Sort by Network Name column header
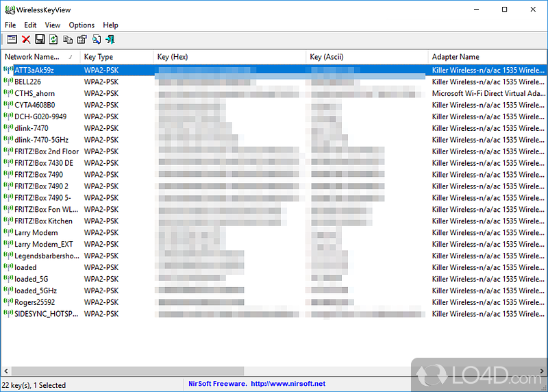Image resolution: width=548 pixels, height=392 pixels. coord(40,57)
